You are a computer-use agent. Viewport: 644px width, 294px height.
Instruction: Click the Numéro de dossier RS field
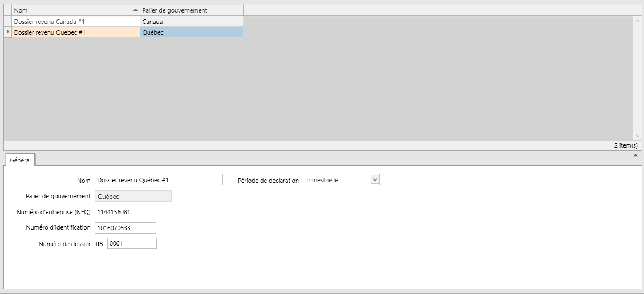click(132, 243)
